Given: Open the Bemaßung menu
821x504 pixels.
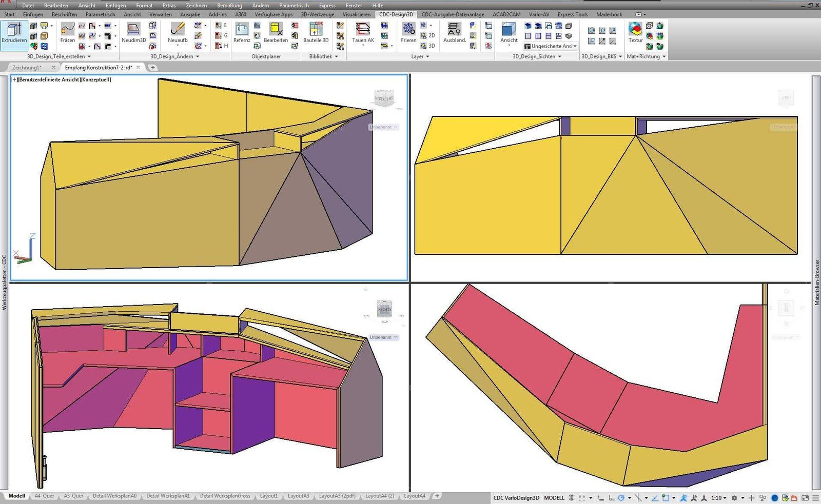Looking at the screenshot, I should tap(229, 5).
